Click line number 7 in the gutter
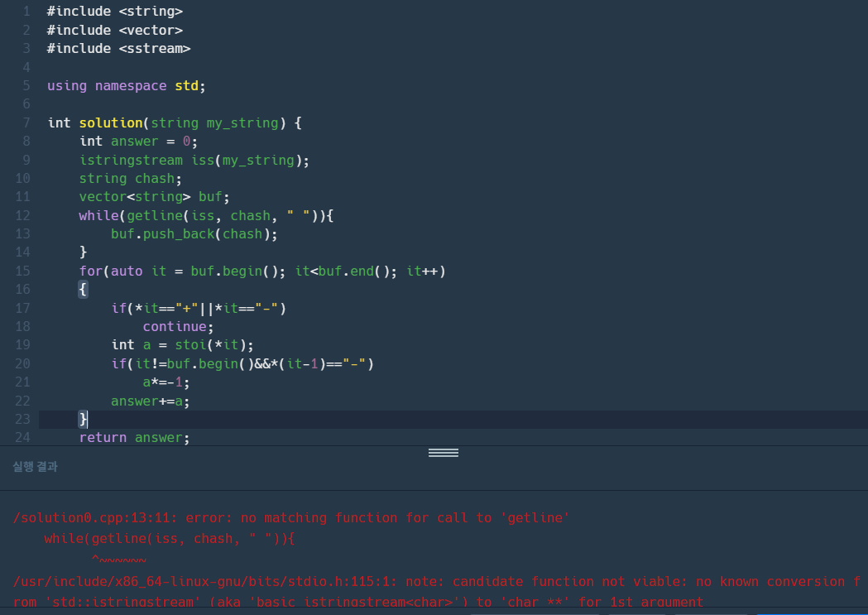The height and width of the screenshot is (615, 868). tap(26, 123)
